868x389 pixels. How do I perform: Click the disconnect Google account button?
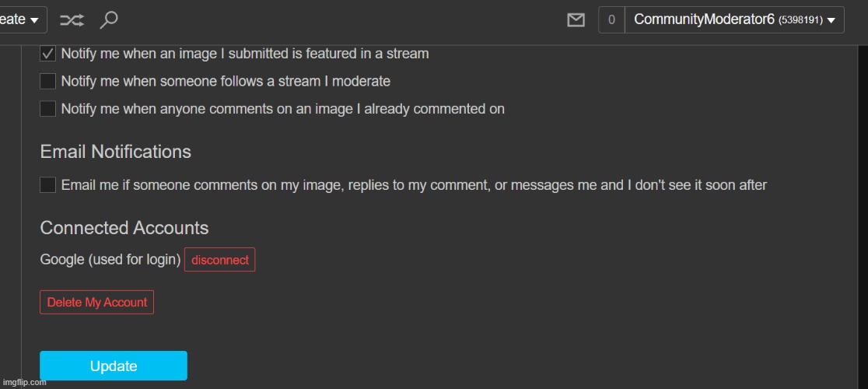(220, 260)
